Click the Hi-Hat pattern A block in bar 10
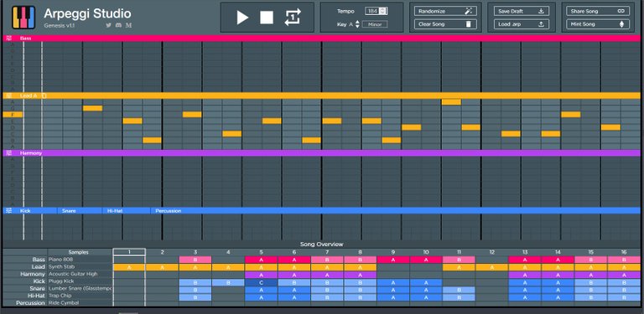This screenshot has height=314, width=644. point(426,296)
